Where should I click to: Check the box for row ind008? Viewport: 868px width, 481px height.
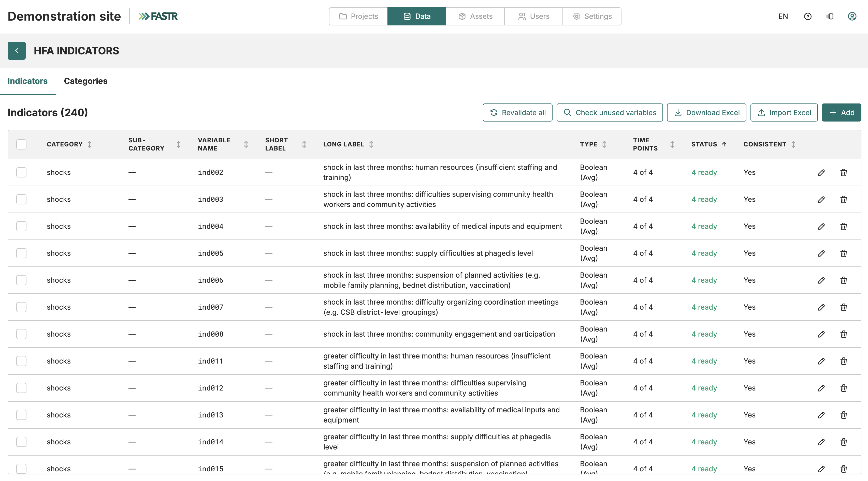[21, 334]
